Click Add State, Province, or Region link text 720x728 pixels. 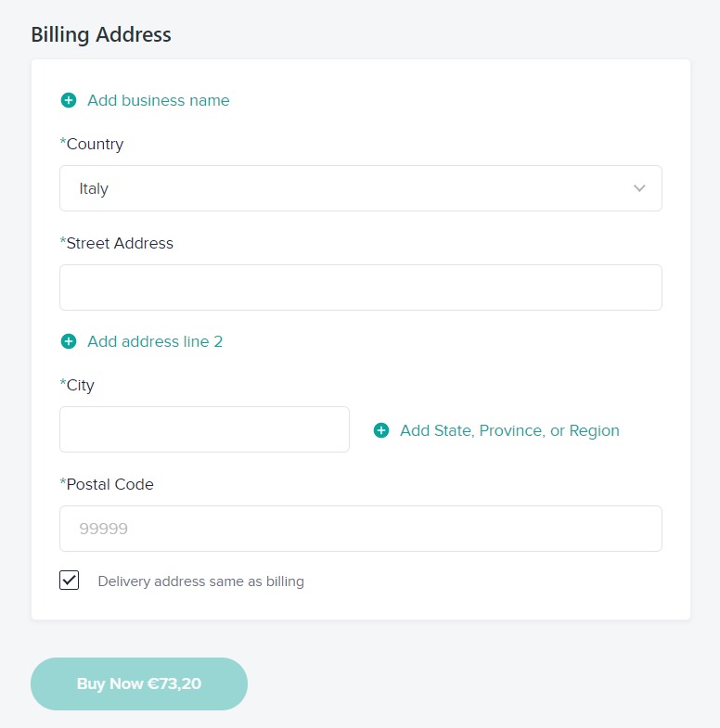[x=509, y=430]
